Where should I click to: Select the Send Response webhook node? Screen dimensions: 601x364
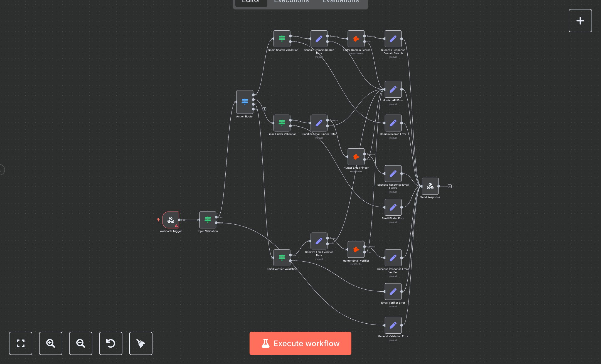[x=430, y=186]
